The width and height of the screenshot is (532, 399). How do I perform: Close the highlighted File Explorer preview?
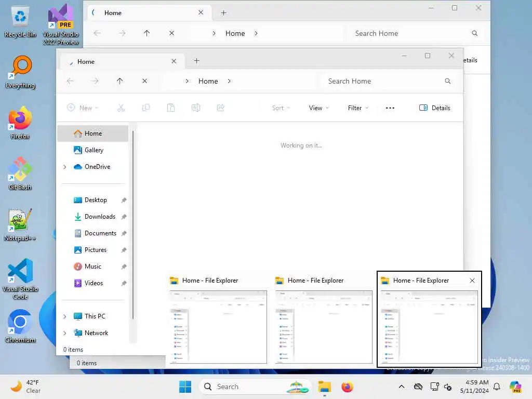[x=472, y=281]
